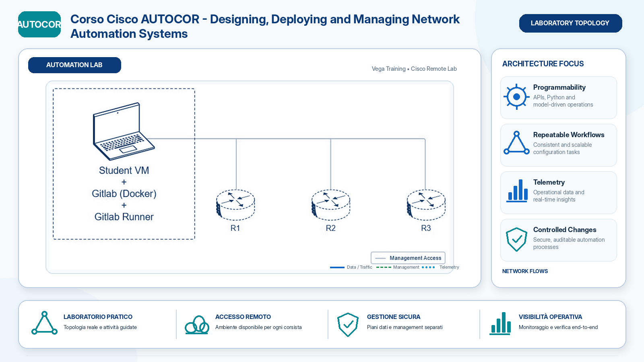The image size is (644, 362).
Task: Click the AUTOCOR logo badge
Action: pyautogui.click(x=39, y=24)
